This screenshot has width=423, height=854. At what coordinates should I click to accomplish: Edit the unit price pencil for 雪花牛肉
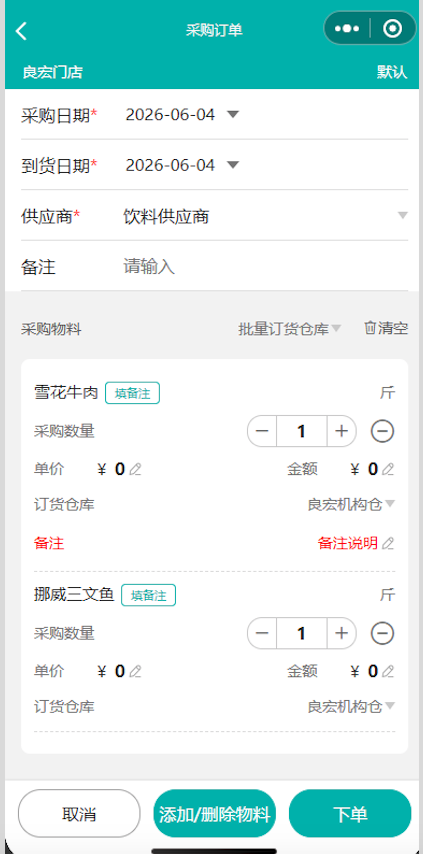click(x=136, y=469)
